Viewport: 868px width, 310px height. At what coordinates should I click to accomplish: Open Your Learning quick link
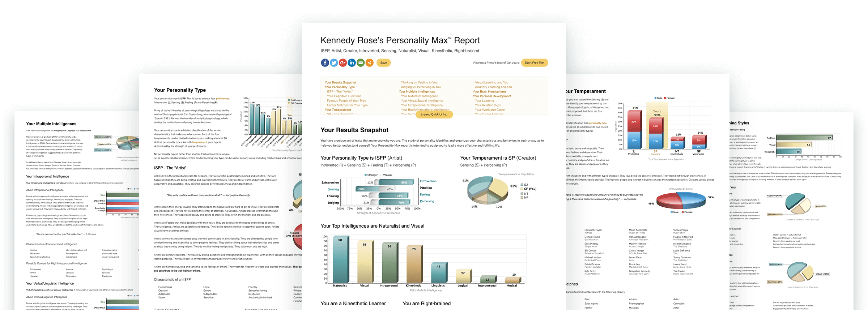484,101
